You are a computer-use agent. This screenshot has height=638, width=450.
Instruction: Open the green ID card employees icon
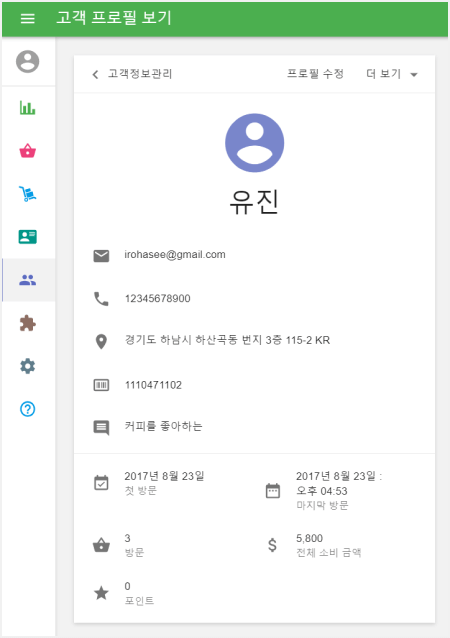coord(28,237)
